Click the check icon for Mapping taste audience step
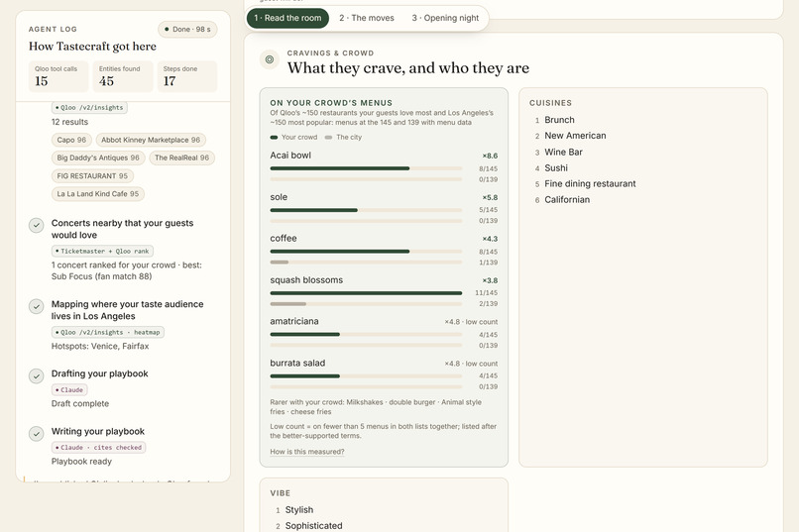The height and width of the screenshot is (532, 799). click(x=36, y=306)
